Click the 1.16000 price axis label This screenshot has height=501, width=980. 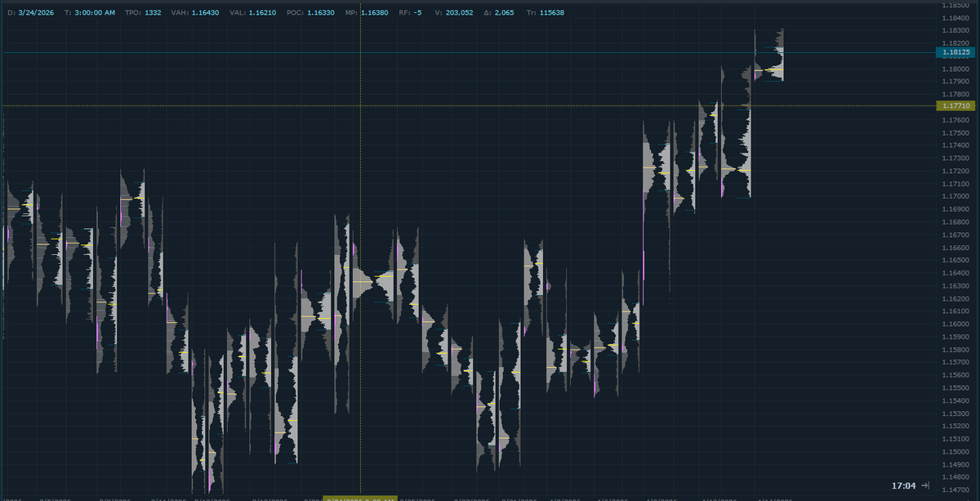coord(955,324)
